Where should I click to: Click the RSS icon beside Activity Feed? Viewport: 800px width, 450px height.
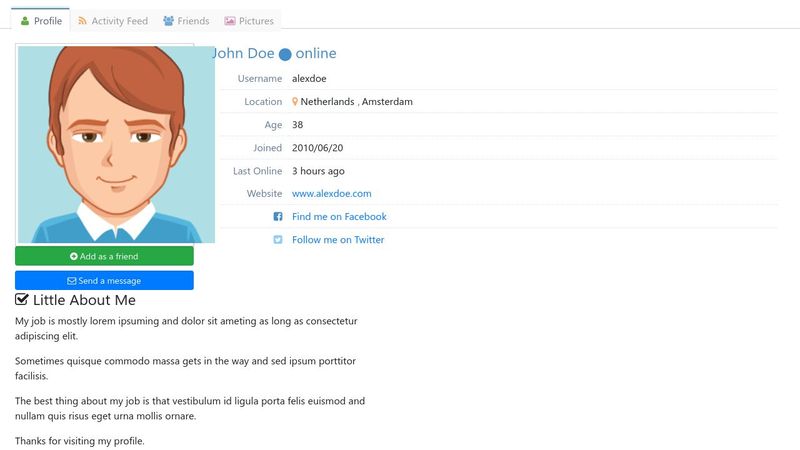(x=82, y=21)
